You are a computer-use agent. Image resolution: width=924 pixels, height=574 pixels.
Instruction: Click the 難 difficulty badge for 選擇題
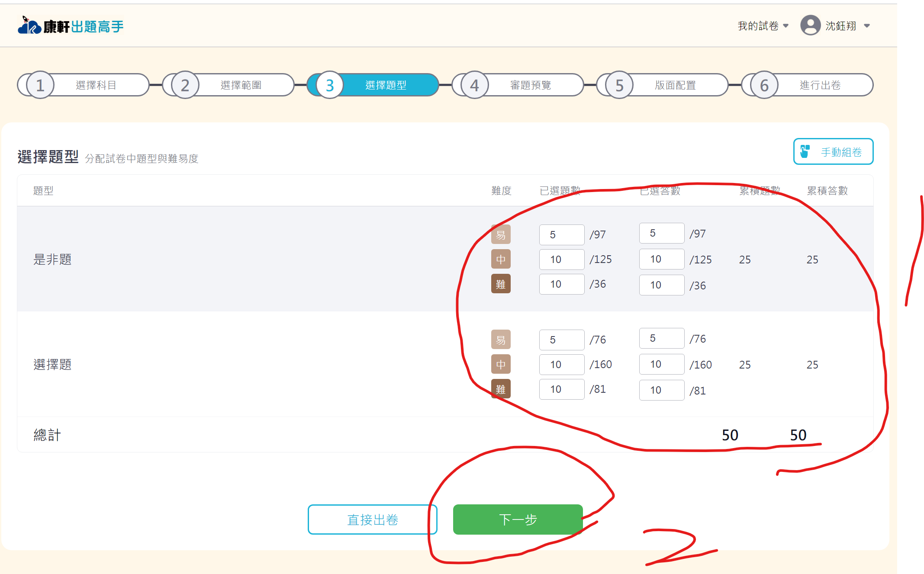click(501, 389)
